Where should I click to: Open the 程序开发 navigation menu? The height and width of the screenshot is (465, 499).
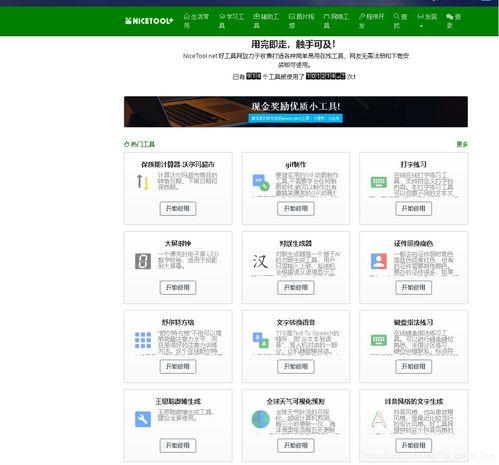371,21
